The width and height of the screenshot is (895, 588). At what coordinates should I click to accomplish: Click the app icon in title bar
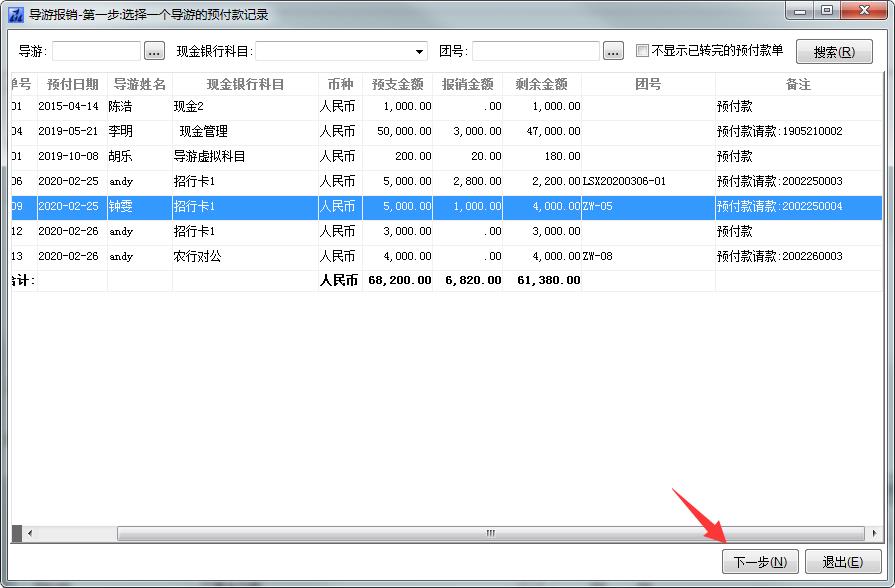(15, 13)
